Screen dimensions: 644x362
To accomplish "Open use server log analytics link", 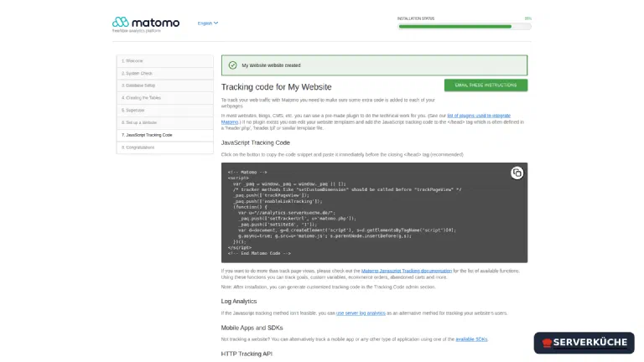I will tap(361, 313).
